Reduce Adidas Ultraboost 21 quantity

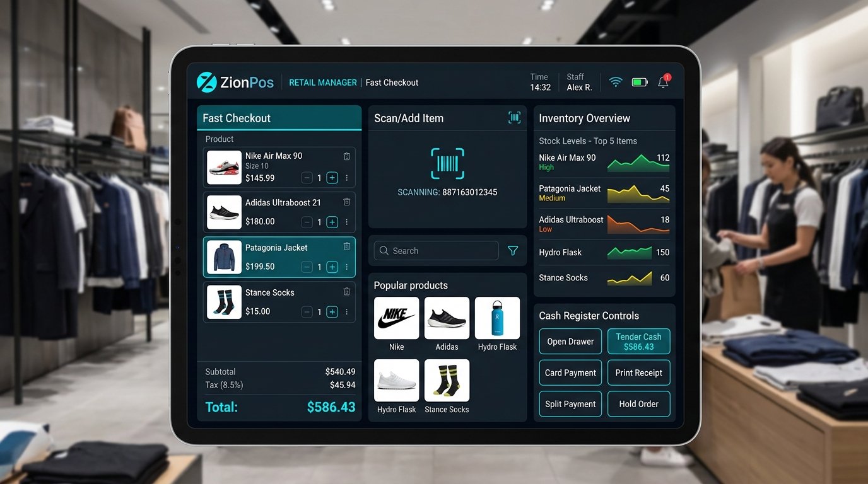click(x=307, y=222)
